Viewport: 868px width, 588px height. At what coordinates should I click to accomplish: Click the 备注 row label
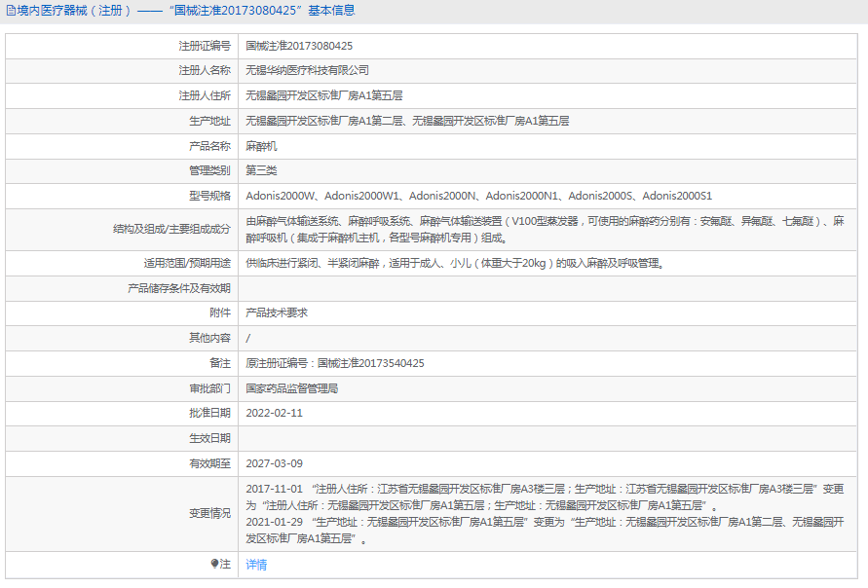point(220,363)
